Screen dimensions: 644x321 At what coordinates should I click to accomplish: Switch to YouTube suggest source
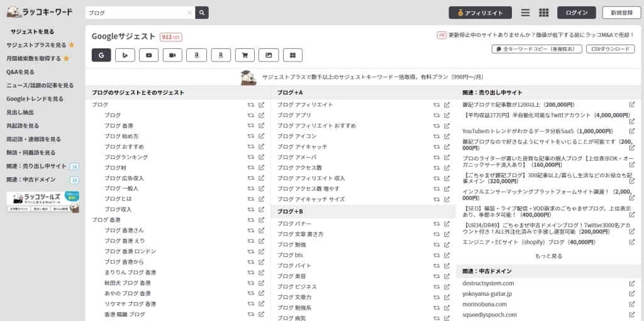(149, 55)
